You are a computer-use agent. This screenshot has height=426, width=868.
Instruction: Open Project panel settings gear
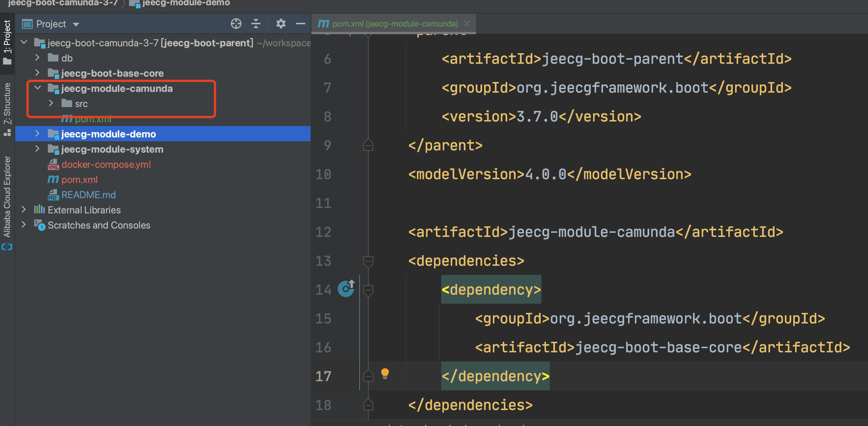click(x=281, y=24)
